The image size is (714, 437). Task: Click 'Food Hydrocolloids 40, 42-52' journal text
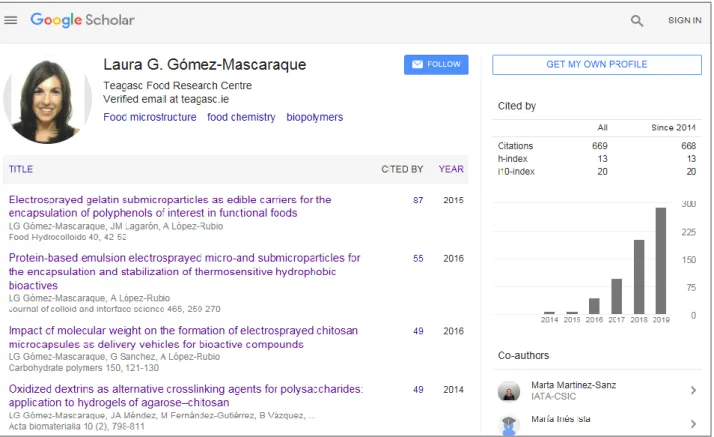67,237
